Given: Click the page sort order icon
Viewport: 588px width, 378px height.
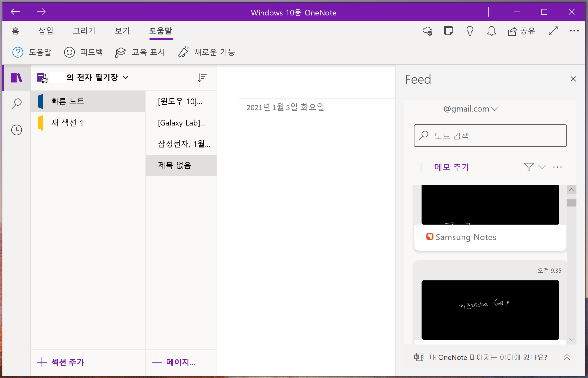Looking at the screenshot, I should click(x=202, y=78).
